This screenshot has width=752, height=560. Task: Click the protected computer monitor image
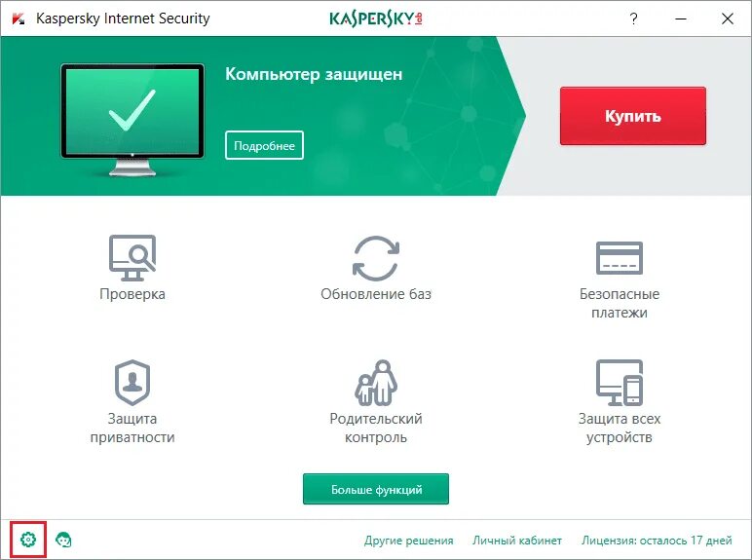coord(132,120)
